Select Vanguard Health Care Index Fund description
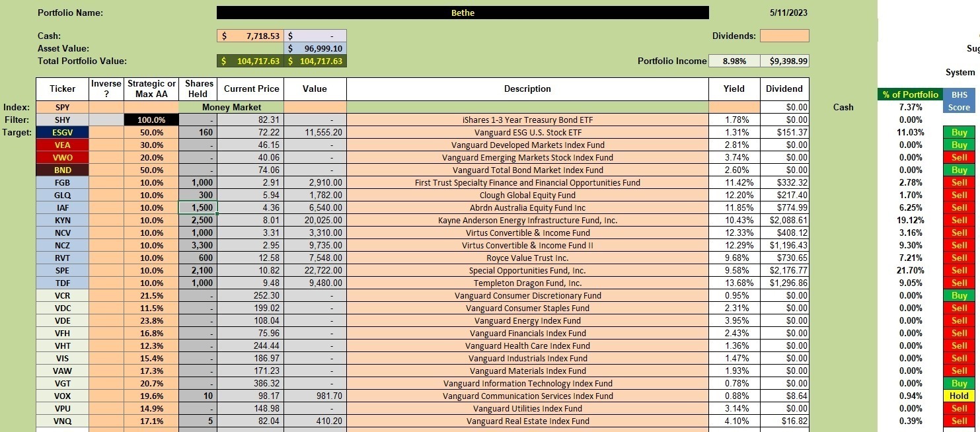Viewport: 980px width, 432px height. [x=527, y=345]
